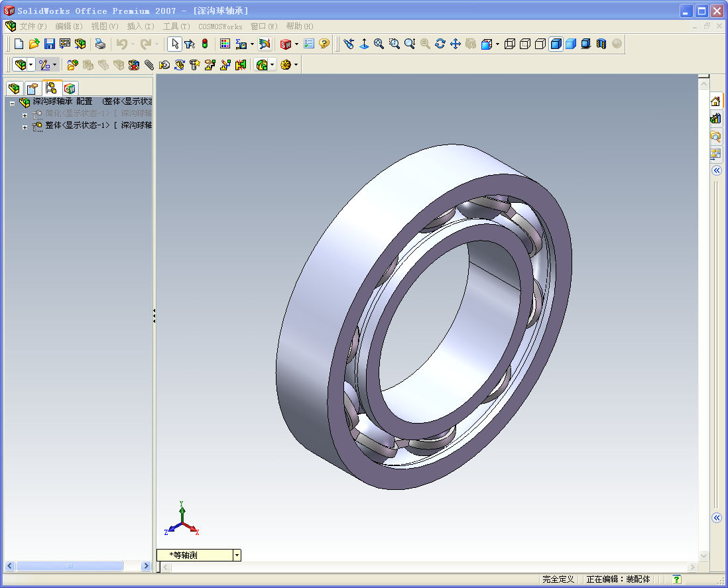Viewport: 728px width, 588px height.
Task: Open the Design Library task pane icon
Action: click(x=715, y=119)
